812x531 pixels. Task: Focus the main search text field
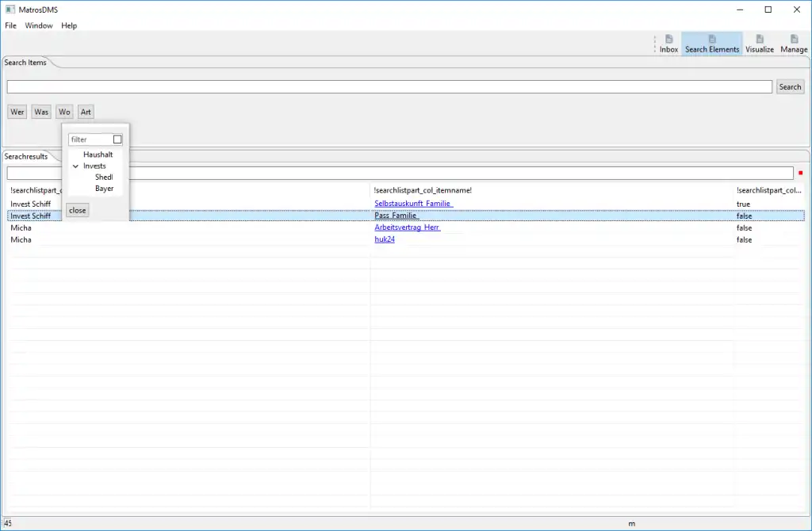pos(389,87)
